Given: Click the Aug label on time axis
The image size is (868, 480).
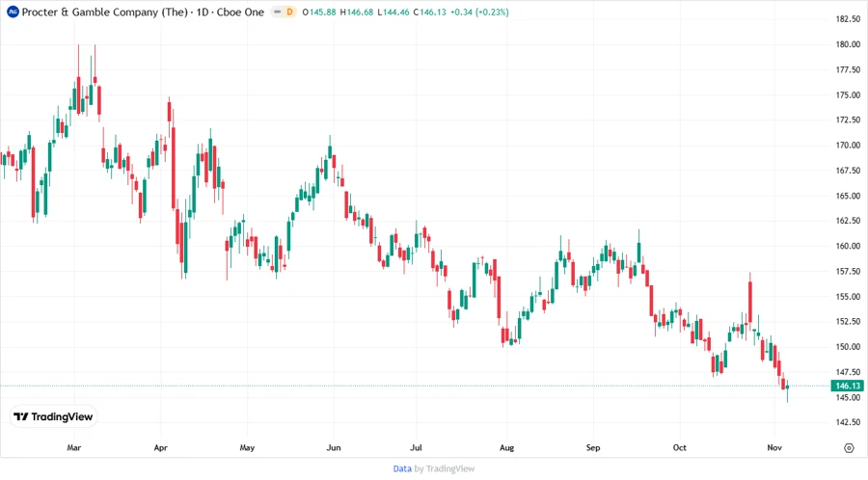Looking at the screenshot, I should [506, 447].
